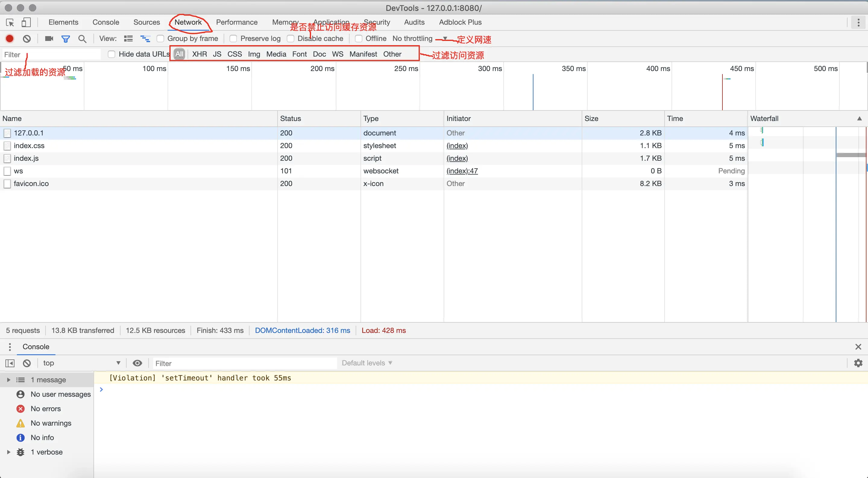Open console settings gear icon
The width and height of the screenshot is (868, 478).
click(x=858, y=363)
